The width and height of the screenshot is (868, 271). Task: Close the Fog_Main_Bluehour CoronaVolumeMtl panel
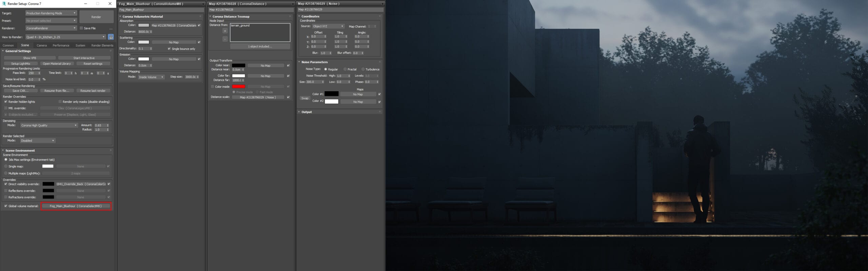(203, 4)
